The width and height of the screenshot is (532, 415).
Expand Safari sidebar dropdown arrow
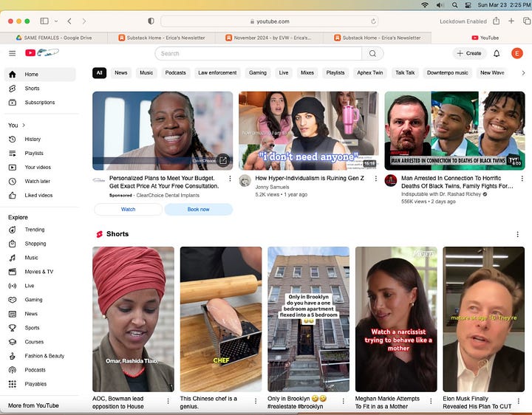click(x=56, y=21)
